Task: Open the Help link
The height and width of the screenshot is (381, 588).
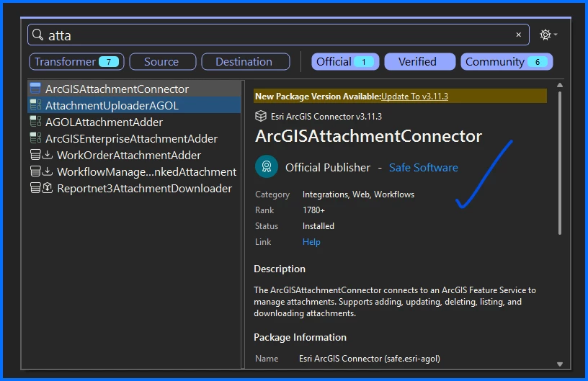Action: pos(311,242)
